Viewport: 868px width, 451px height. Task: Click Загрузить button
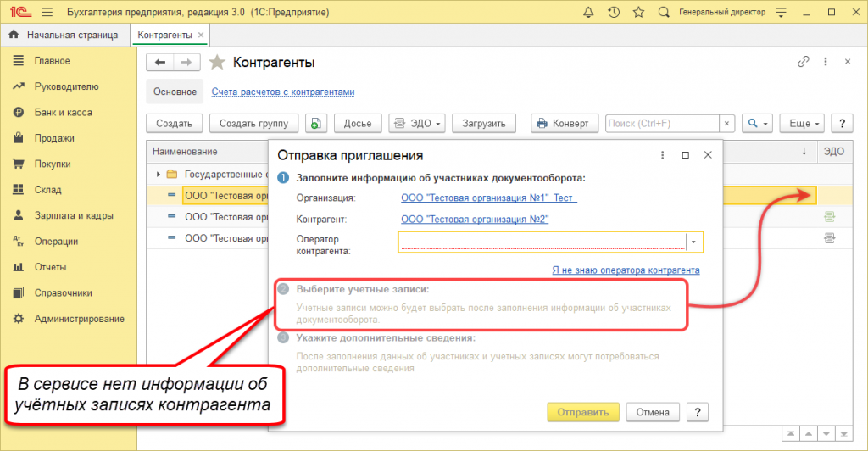484,124
